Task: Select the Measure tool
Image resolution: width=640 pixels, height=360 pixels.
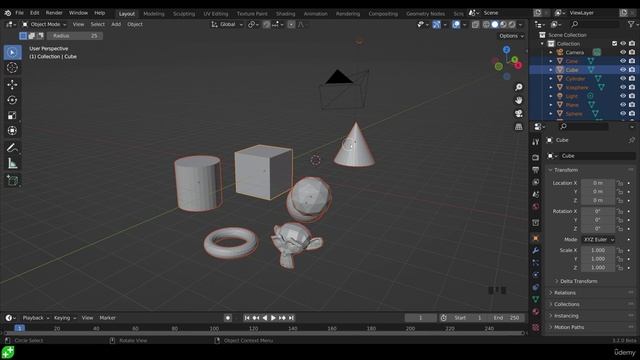Action: point(12,164)
